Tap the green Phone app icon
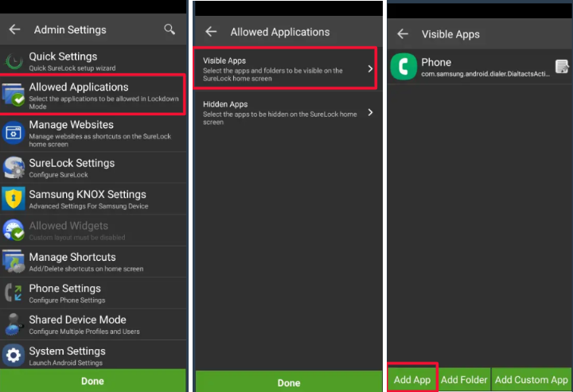Viewport: 573px width, 392px height. (403, 67)
